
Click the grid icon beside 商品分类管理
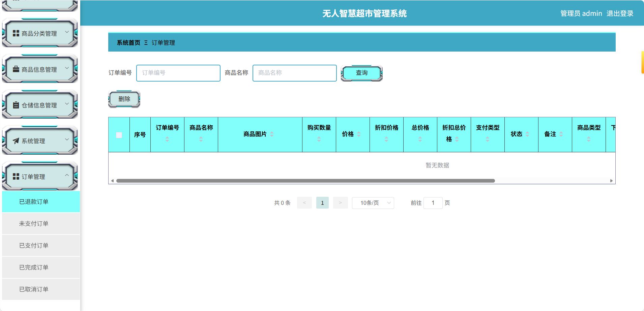[16, 33]
